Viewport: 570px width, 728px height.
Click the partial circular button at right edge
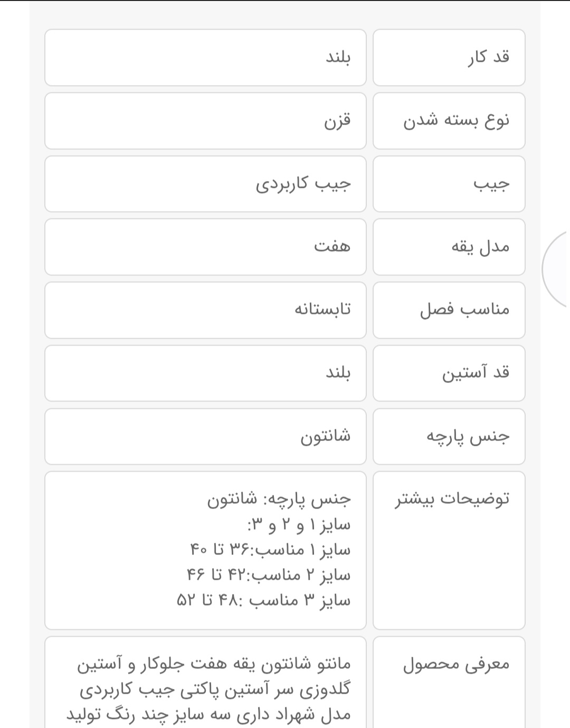point(557,269)
